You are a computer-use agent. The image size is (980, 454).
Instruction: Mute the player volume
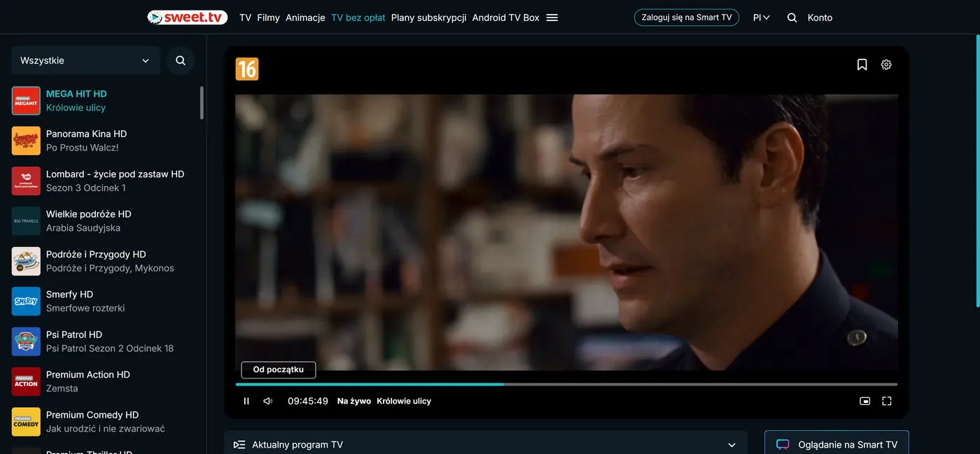268,401
